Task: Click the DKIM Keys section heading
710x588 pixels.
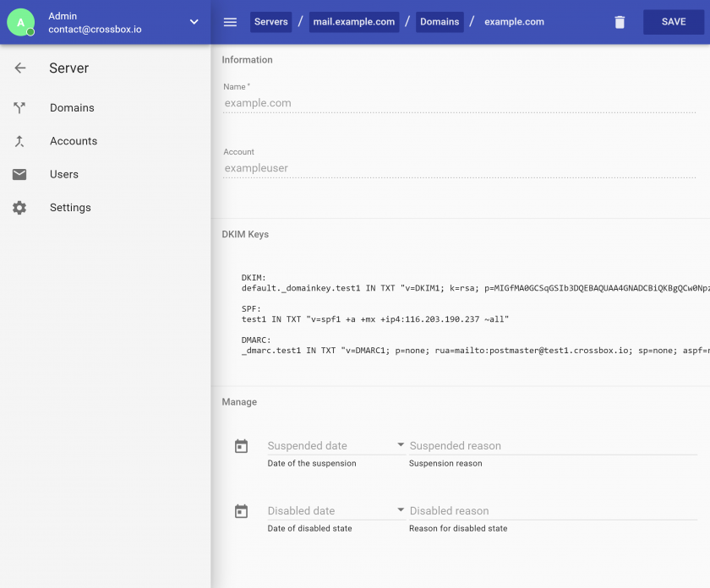Action: coord(245,235)
